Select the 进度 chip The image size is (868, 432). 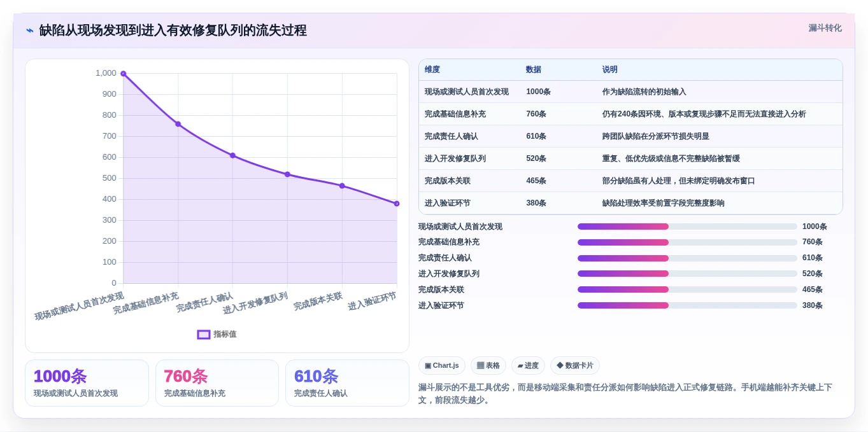click(528, 365)
